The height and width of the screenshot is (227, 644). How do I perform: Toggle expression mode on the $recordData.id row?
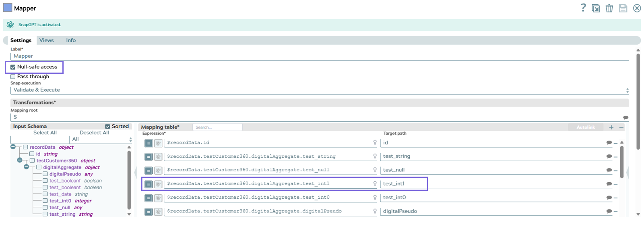(149, 143)
